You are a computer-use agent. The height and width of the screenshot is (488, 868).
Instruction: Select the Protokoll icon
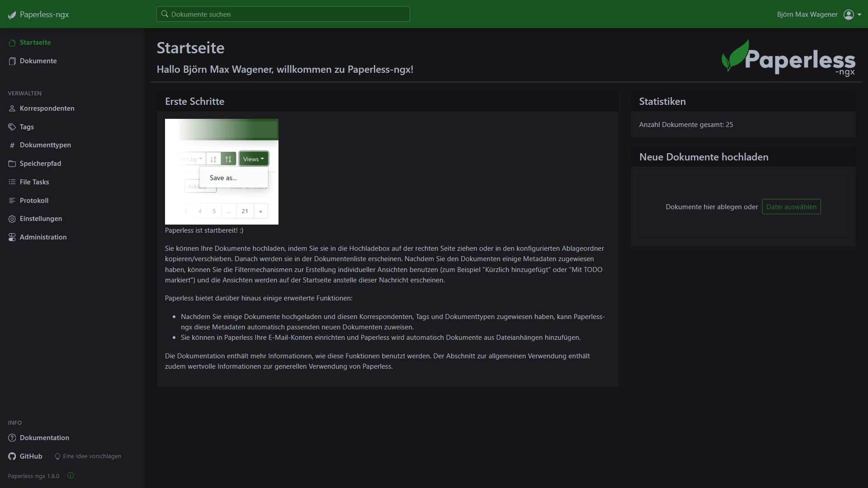(12, 200)
